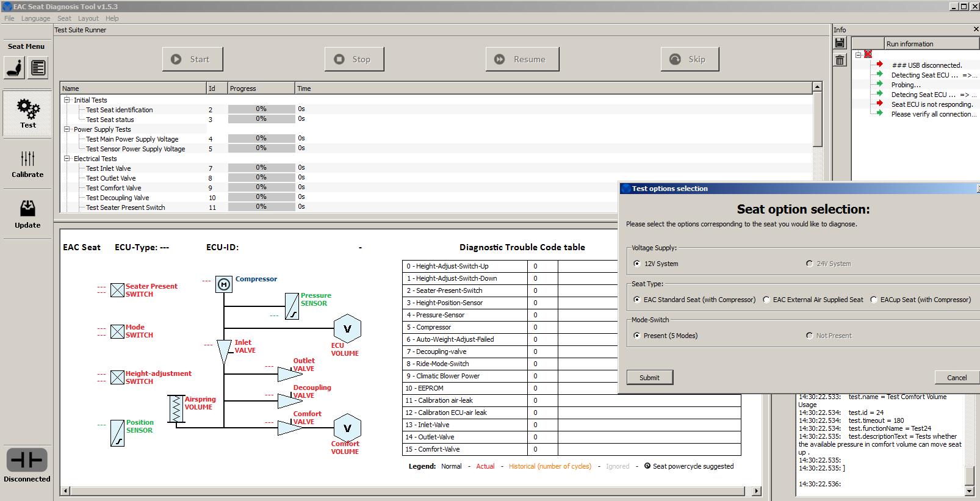Submit the seat option selection
980x501 pixels.
pos(649,378)
